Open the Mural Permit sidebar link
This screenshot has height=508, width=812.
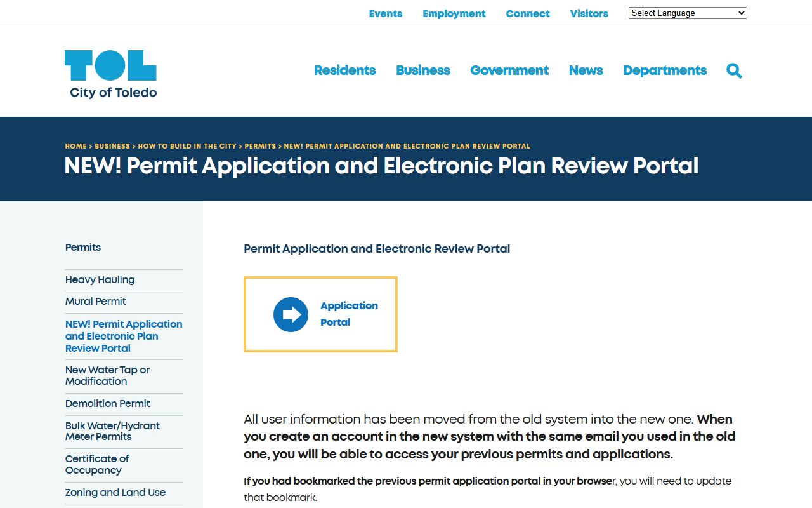pyautogui.click(x=95, y=302)
